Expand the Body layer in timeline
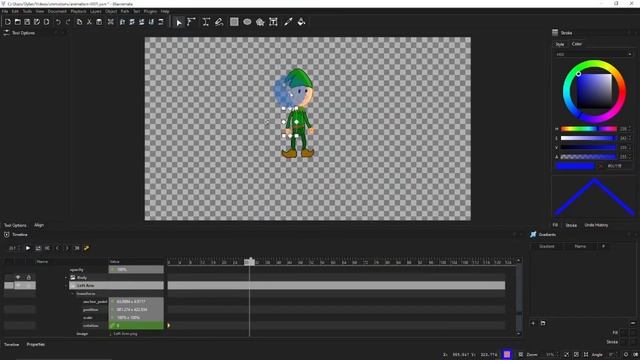This screenshot has width=640, height=360. point(66,278)
